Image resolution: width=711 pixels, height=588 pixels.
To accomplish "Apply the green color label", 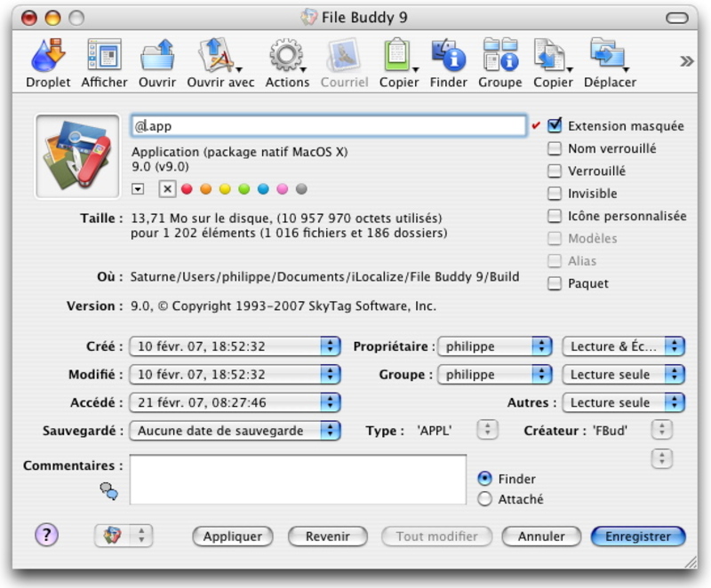I will point(244,189).
